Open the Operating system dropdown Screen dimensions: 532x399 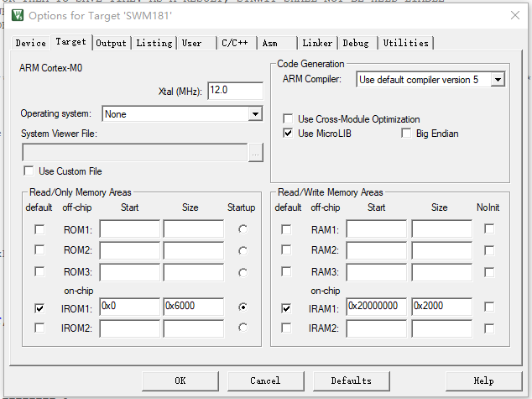point(255,113)
